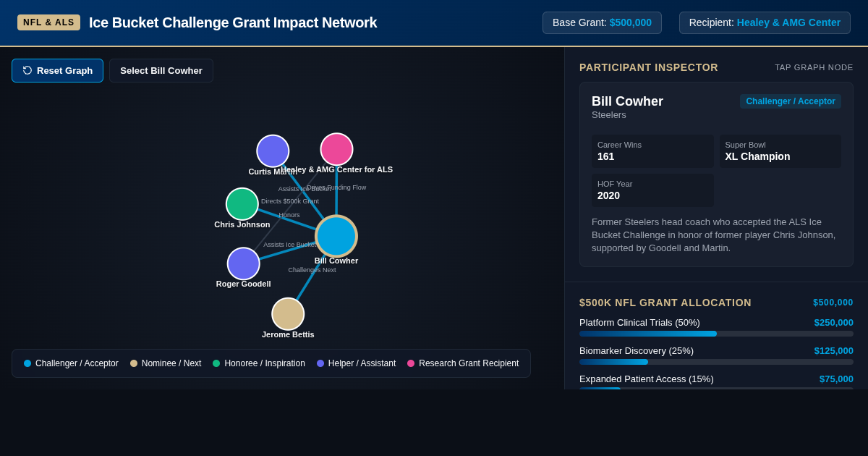Click the Helper / Assistant legend entry
This screenshot has height=456, width=868.
pyautogui.click(x=356, y=363)
